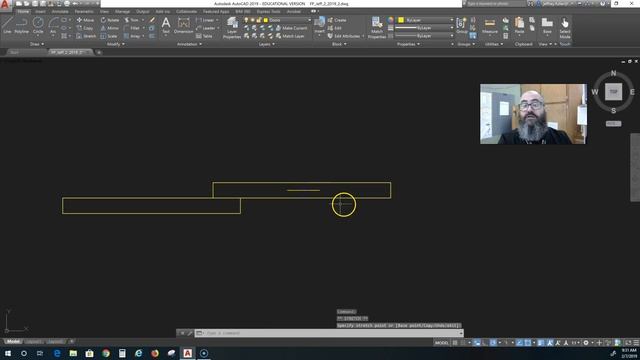Click the TOP face of ViewCube
Viewport: 640px width, 360px height.
(613, 92)
